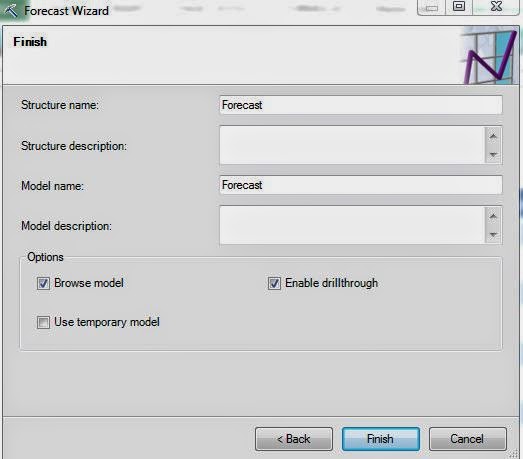Click the Model description label
Image resolution: width=523 pixels, height=459 pixels.
(x=66, y=226)
